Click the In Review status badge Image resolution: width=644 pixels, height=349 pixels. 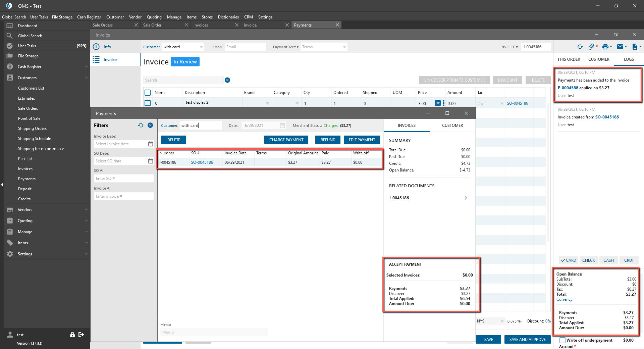pos(185,62)
